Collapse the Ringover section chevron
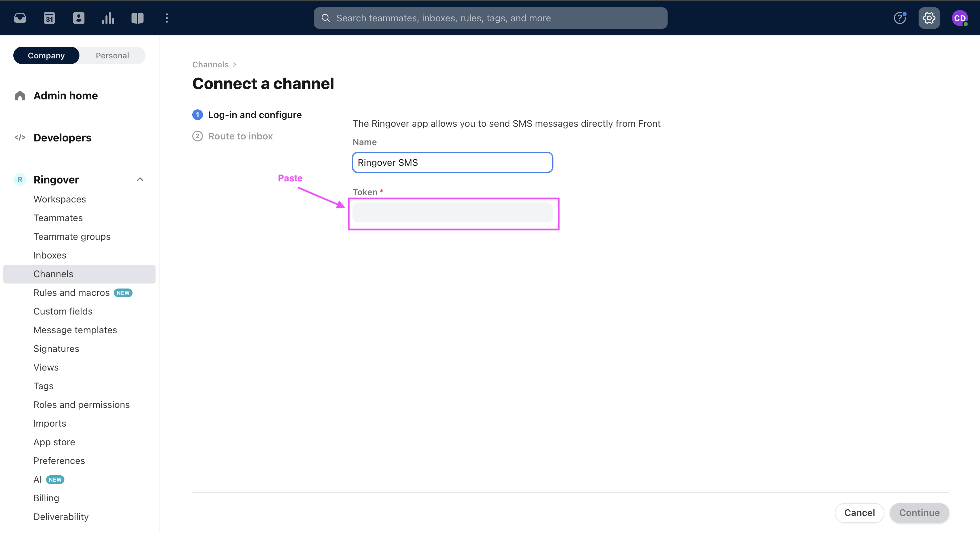This screenshot has width=980, height=533. pos(140,179)
